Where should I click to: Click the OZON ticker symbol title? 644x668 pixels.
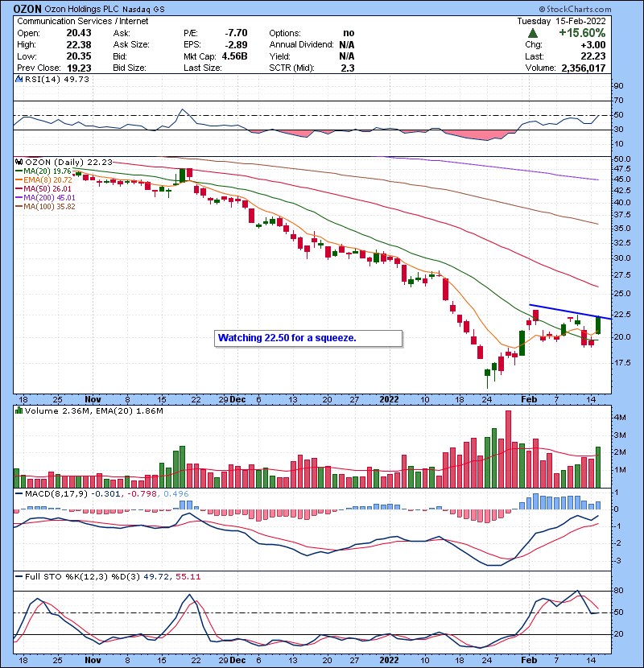27,9
